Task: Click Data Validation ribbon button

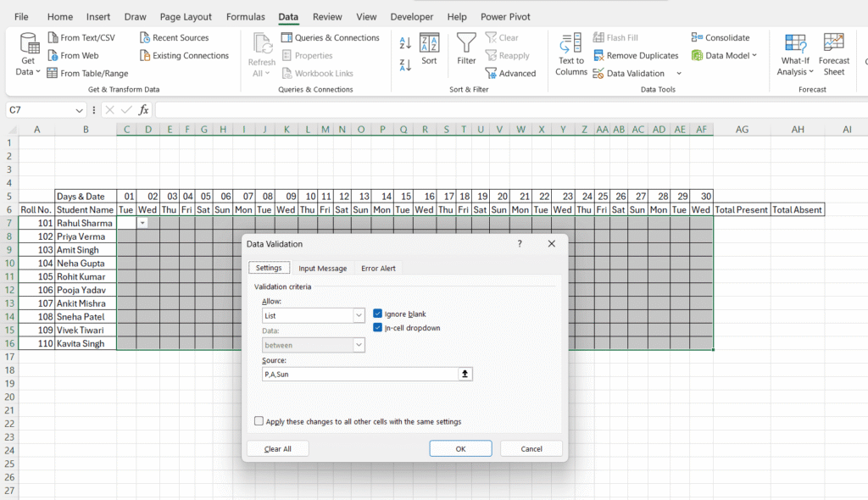Action: [x=629, y=73]
